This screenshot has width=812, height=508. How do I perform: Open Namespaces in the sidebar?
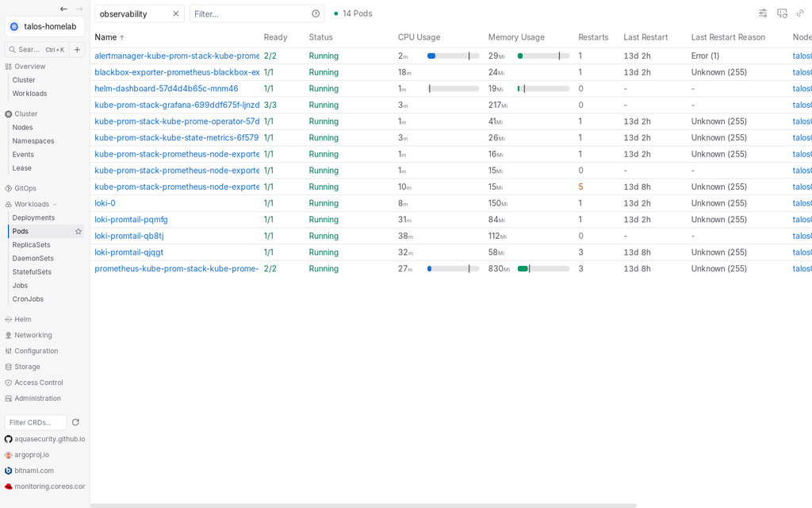33,141
